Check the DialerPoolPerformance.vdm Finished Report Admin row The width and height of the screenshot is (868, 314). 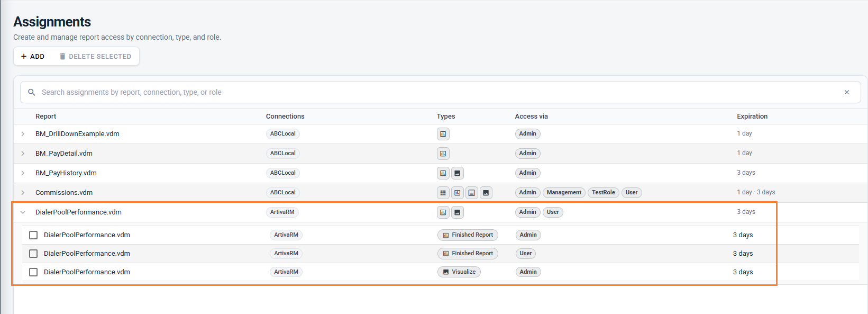pos(33,235)
